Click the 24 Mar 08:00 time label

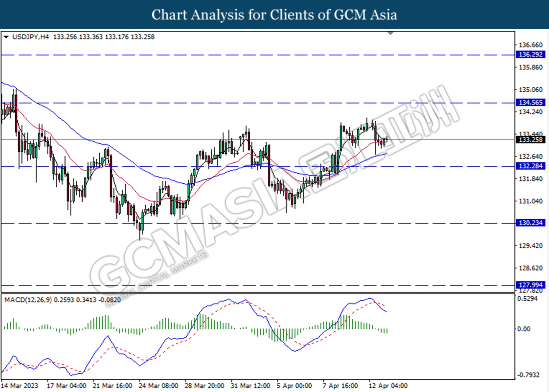[158, 386]
